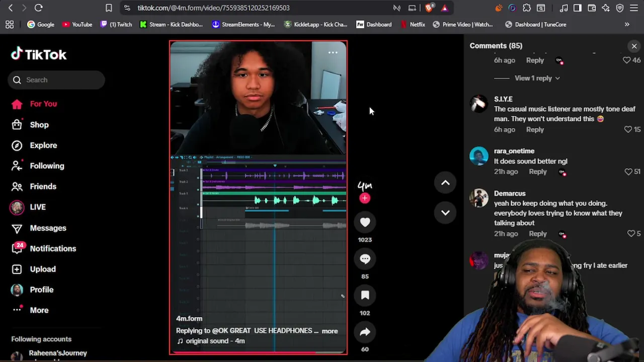Open the Prime Video bookmark
This screenshot has width=644, height=362.
[x=463, y=24]
